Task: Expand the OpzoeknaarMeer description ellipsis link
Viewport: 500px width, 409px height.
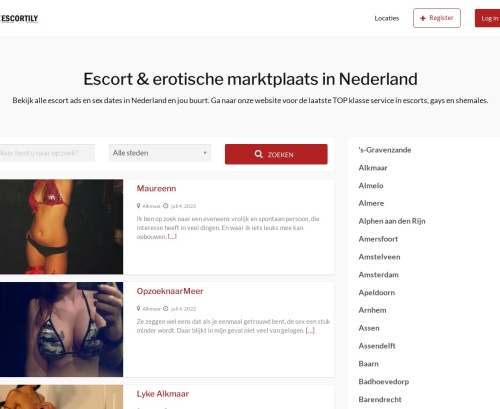Action: coord(310,331)
